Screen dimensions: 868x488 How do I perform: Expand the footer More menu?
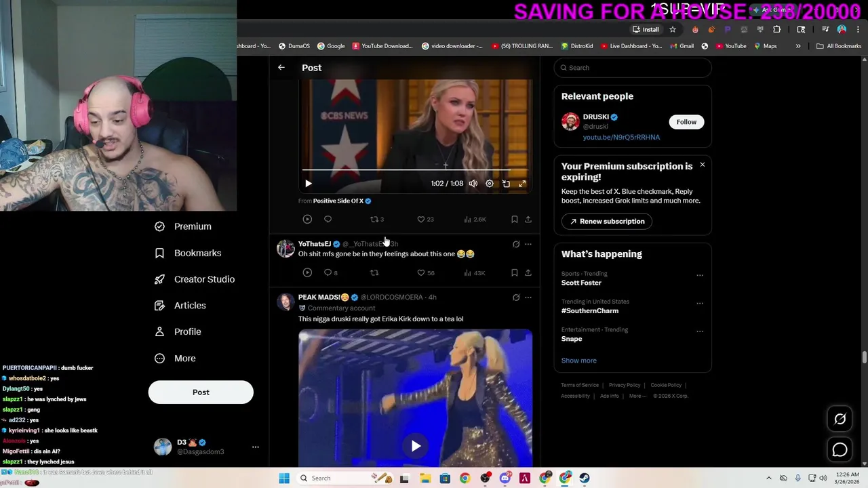[x=636, y=396]
